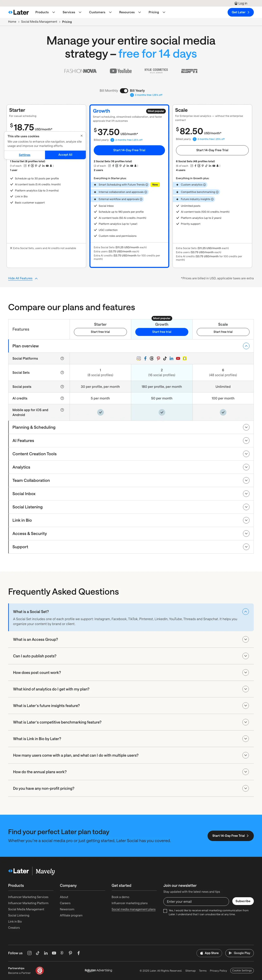The height and width of the screenshot is (980, 262).
Task: Expand the 'Can I auto publish posts?' FAQ
Action: [245, 656]
